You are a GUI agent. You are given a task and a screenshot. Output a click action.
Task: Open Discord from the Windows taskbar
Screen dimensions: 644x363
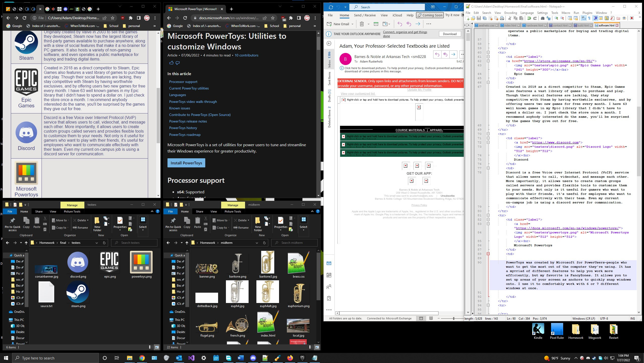pyautogui.click(x=253, y=358)
